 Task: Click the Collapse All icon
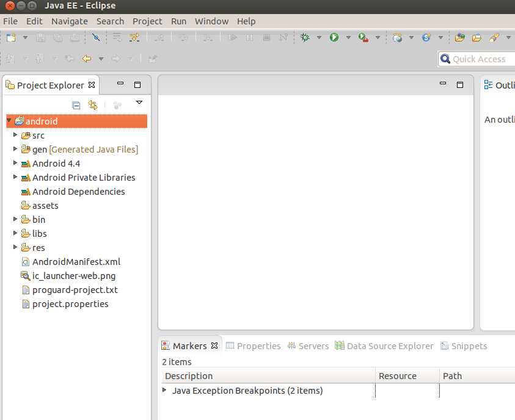(76, 106)
